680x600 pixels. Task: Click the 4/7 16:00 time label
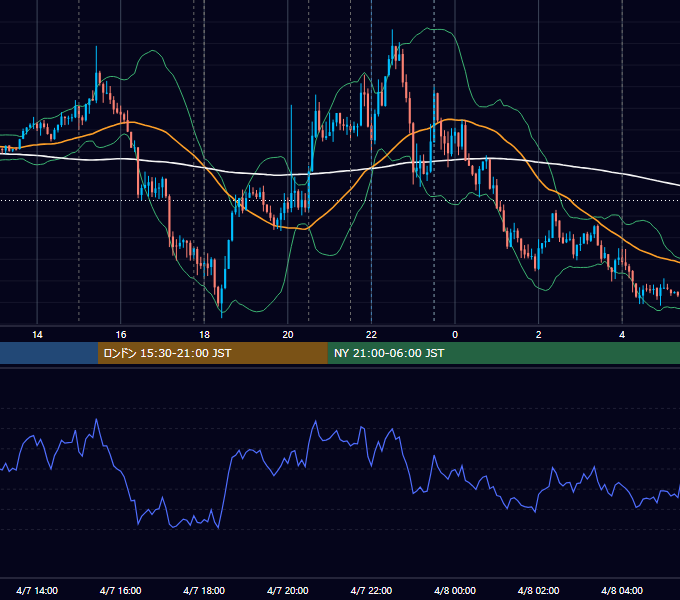(x=121, y=591)
